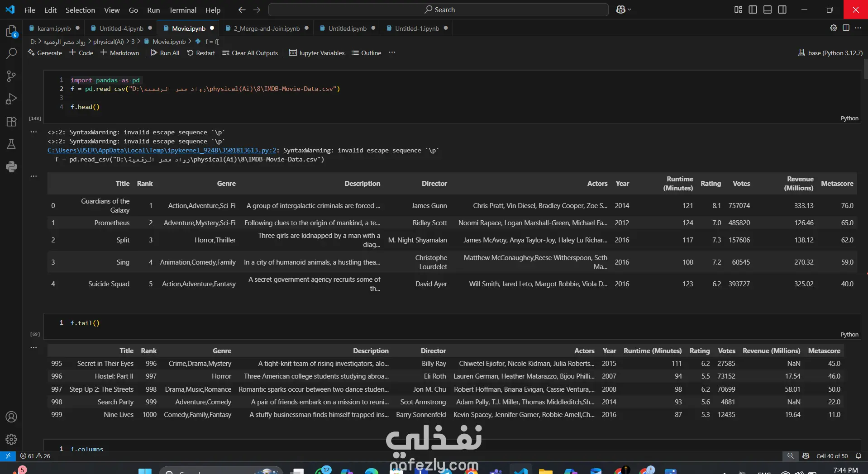Show the Cell 40 of 50 indicator

tap(832, 456)
